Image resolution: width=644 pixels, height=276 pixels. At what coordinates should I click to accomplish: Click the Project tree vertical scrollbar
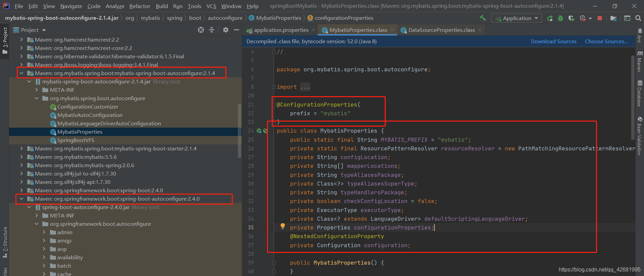coord(239,131)
